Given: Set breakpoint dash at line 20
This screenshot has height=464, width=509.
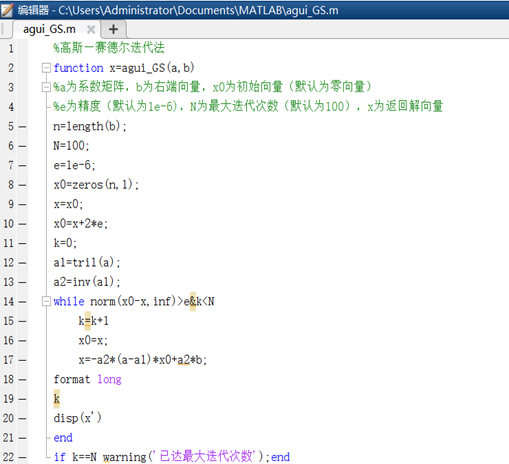Looking at the screenshot, I should 22,418.
